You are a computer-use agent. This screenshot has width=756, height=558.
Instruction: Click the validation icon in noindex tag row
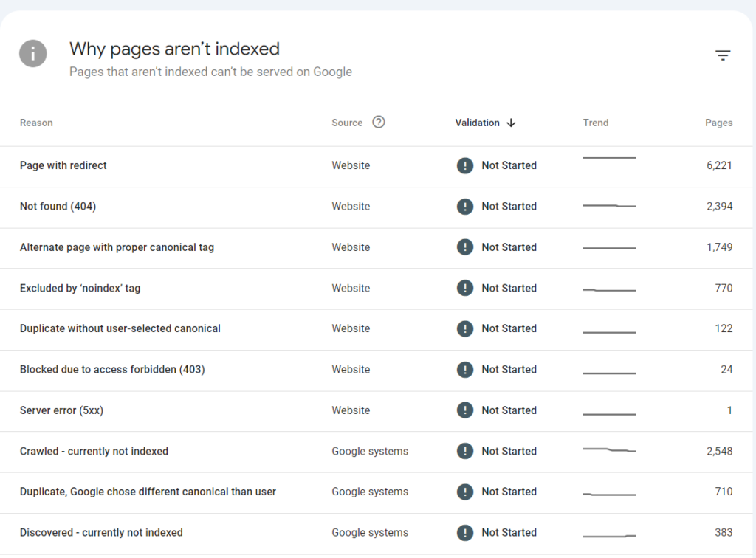point(465,288)
